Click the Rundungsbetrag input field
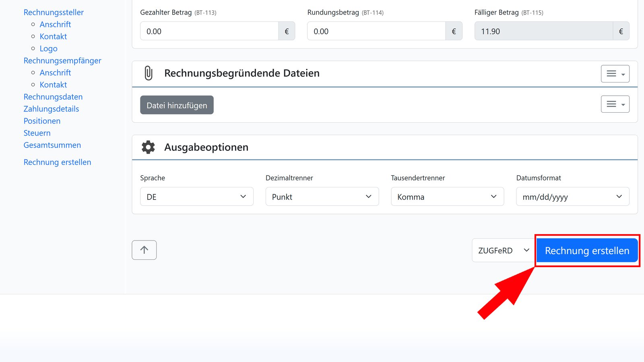The height and width of the screenshot is (362, 644). pyautogui.click(x=376, y=31)
